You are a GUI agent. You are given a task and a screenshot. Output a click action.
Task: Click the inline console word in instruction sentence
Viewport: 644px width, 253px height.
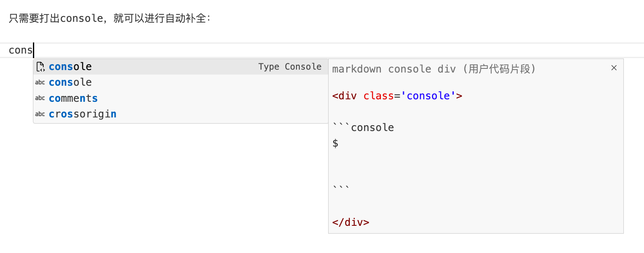82,19
